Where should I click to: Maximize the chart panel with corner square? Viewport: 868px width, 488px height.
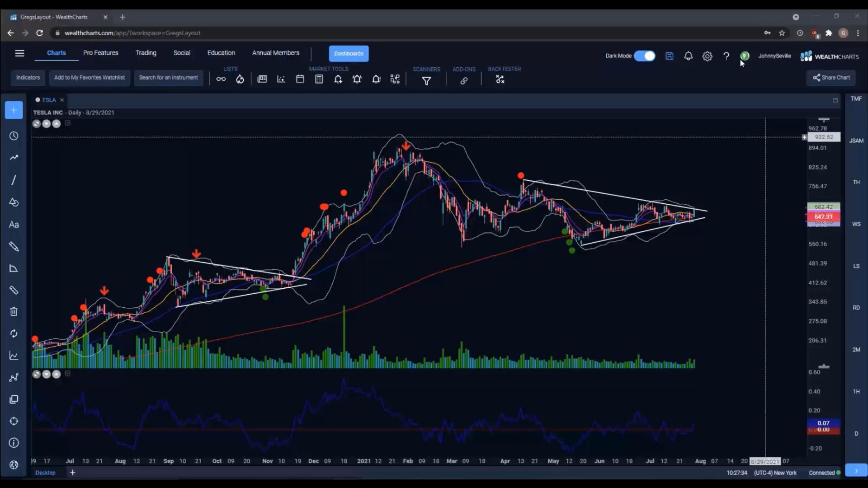835,100
